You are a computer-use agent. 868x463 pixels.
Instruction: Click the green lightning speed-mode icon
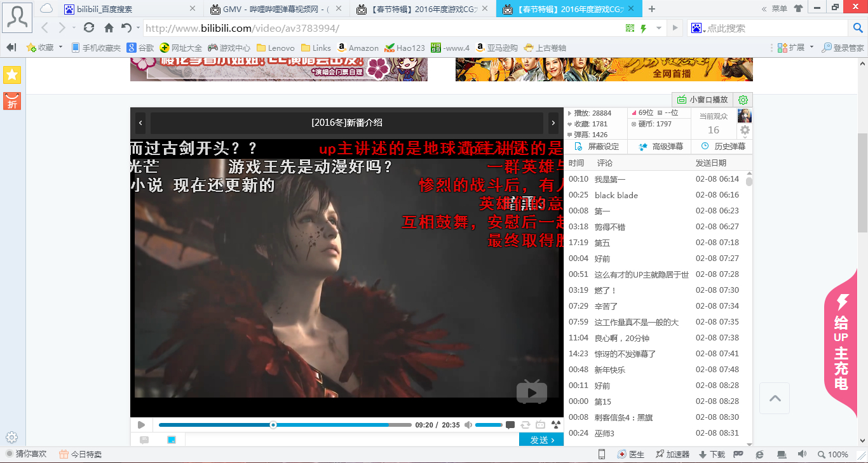644,29
